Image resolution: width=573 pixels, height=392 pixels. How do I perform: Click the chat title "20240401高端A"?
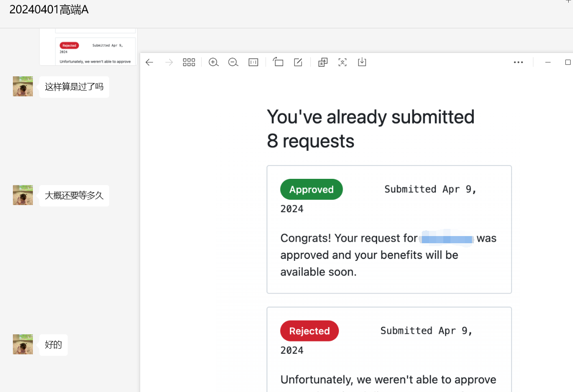click(x=49, y=10)
